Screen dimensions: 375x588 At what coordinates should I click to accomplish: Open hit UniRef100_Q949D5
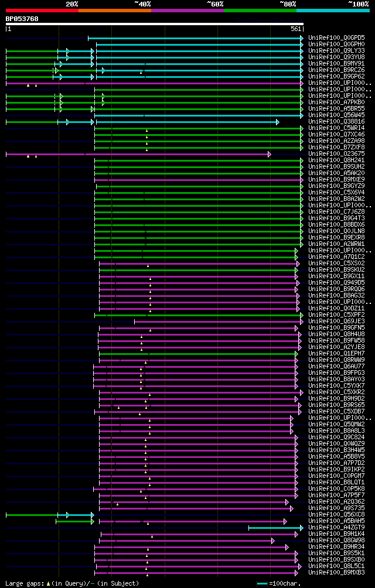coord(336,282)
